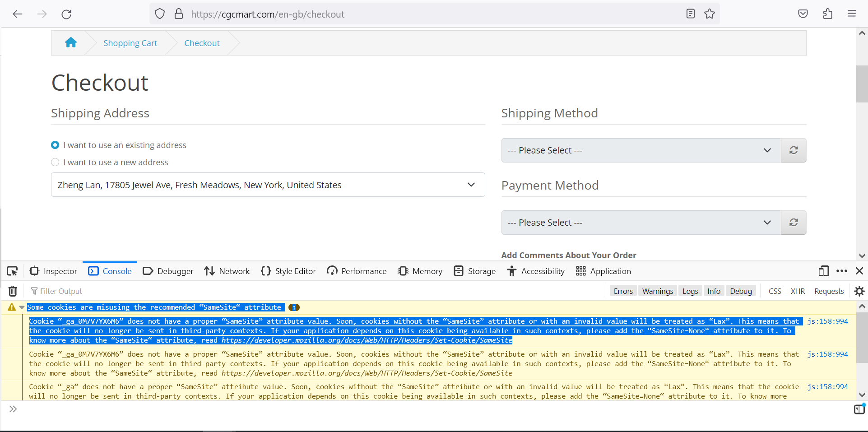This screenshot has height=432, width=868.
Task: Switch to the Style Editor tab
Action: tap(288, 271)
